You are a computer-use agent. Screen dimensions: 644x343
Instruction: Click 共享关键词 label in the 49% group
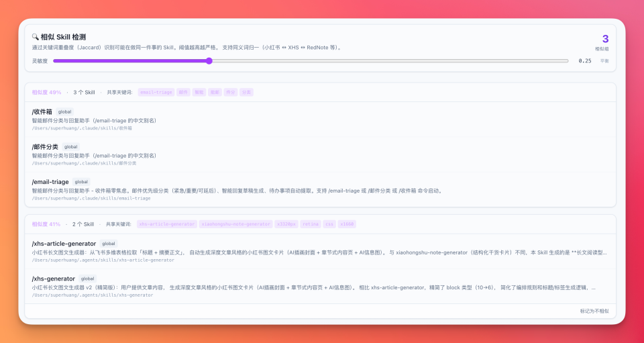tap(119, 93)
